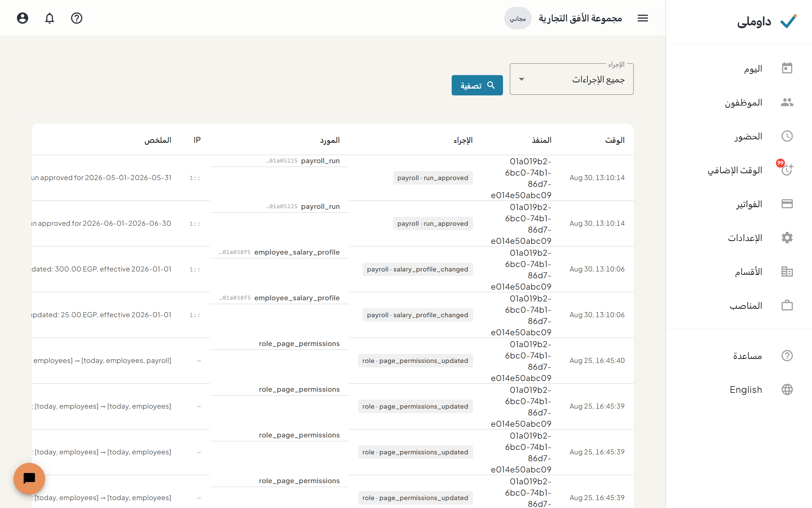The image size is (812, 508).
Task: Click summary '25.00 EGP, effective 2026-01-01'
Action: tap(116, 314)
